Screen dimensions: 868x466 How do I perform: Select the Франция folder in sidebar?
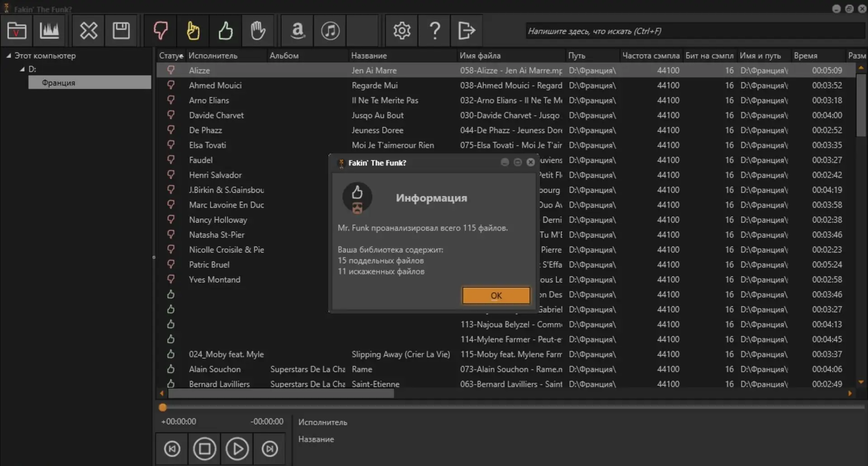click(x=58, y=82)
